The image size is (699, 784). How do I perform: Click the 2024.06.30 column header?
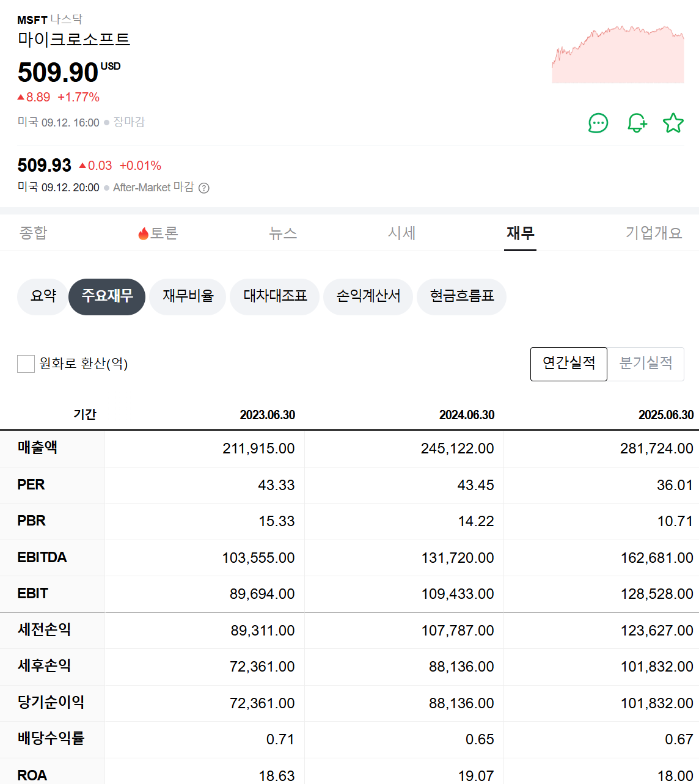[467, 415]
